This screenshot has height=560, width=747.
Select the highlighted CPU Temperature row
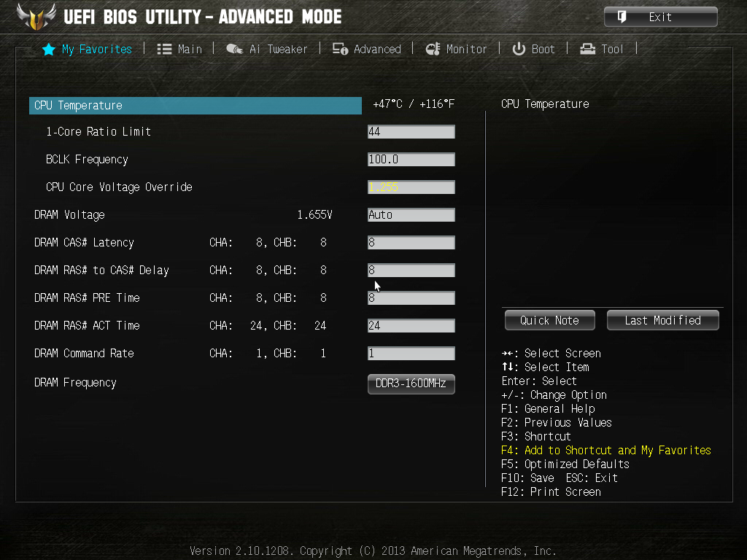point(196,106)
